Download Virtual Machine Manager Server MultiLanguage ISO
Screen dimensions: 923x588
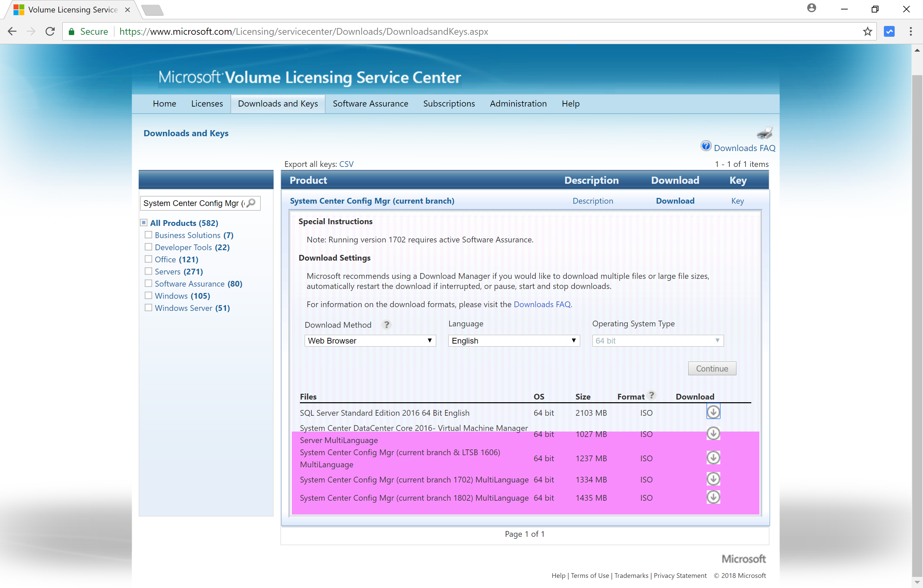(x=713, y=434)
